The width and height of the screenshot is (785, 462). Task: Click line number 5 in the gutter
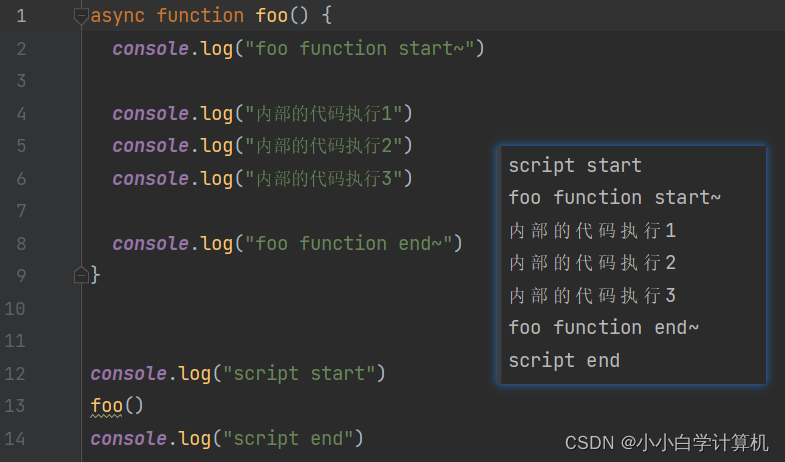coord(21,146)
